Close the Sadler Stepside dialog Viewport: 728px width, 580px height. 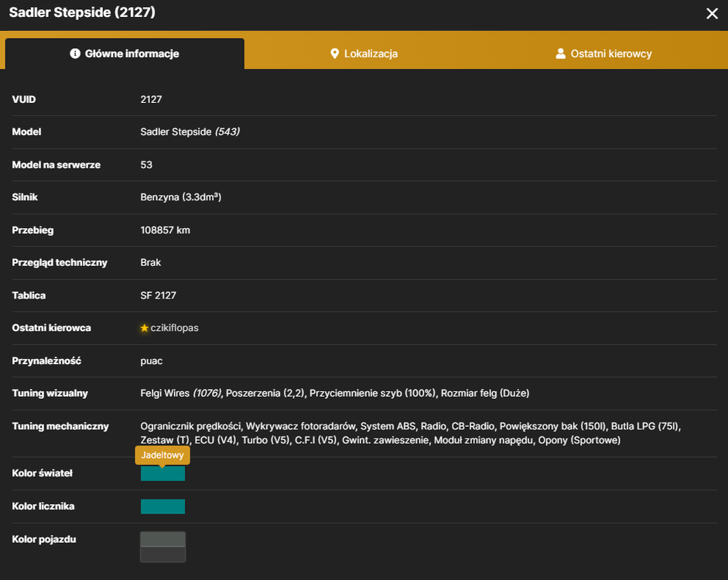point(712,13)
